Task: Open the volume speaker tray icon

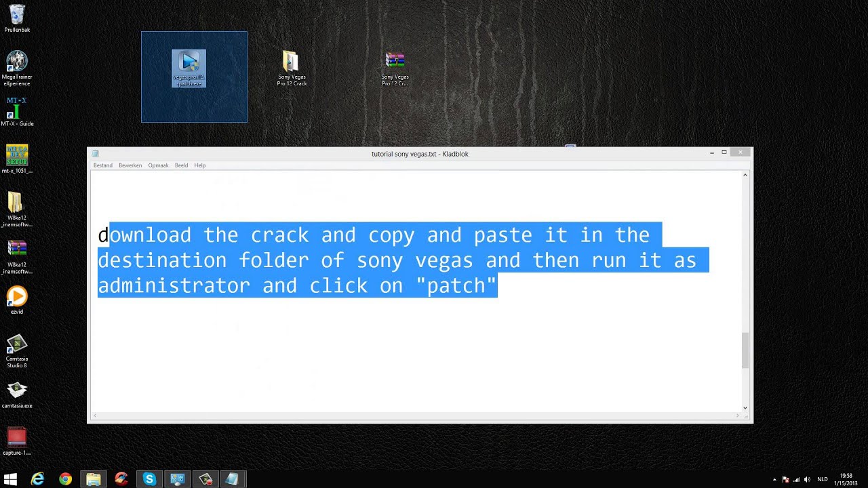Action: [807, 479]
